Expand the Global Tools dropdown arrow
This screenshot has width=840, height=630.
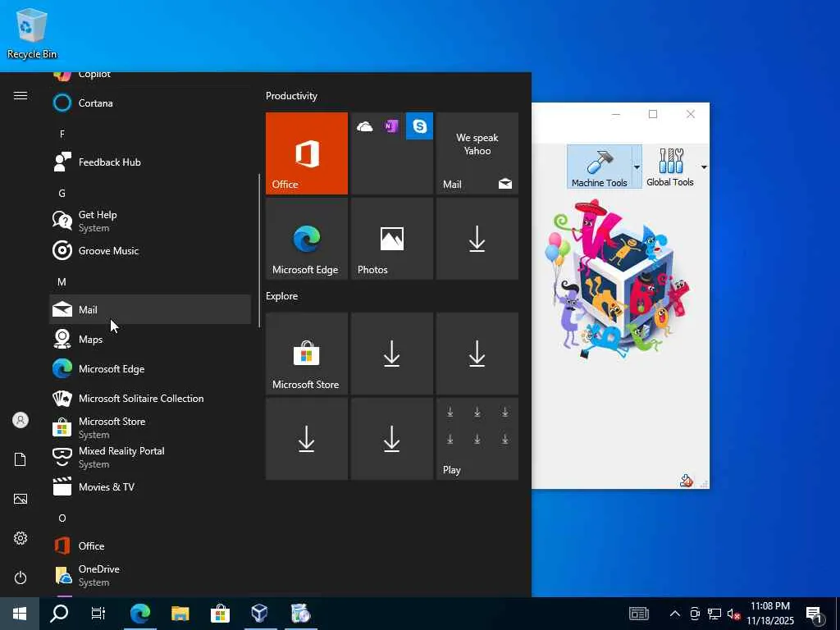(x=704, y=167)
